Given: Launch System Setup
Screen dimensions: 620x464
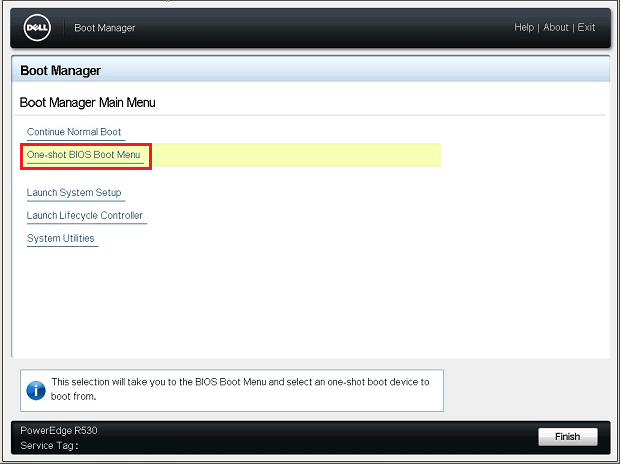Looking at the screenshot, I should 74,193.
